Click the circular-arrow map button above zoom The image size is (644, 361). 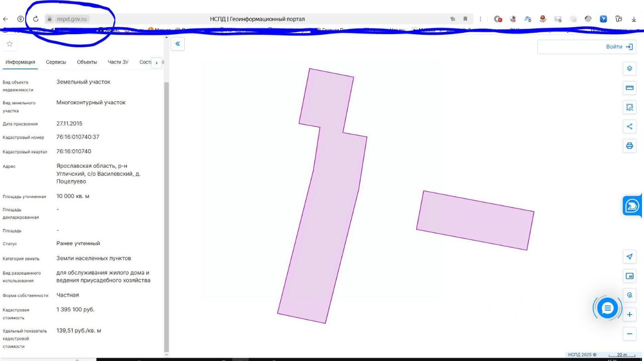pos(629,295)
